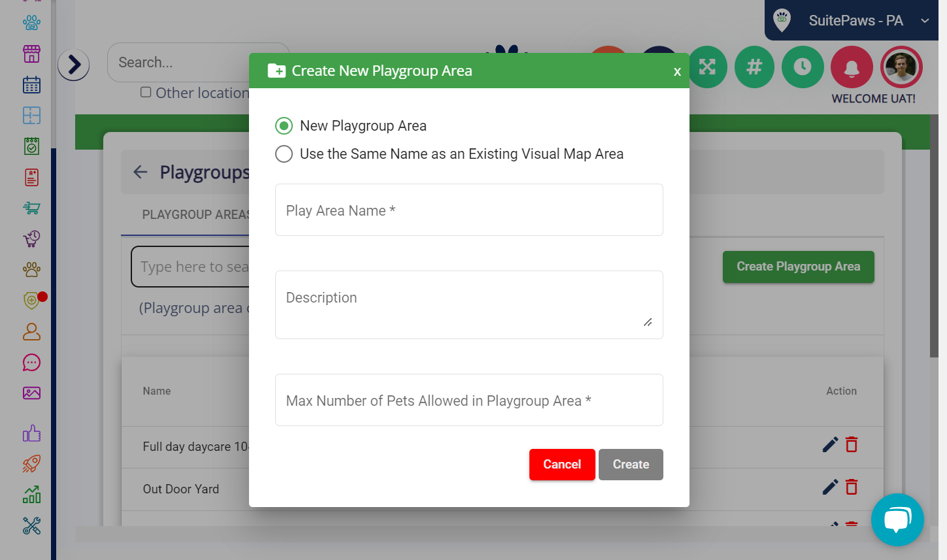This screenshot has width=947, height=560.
Task: Focus the Play Area Name field
Action: coord(469,210)
